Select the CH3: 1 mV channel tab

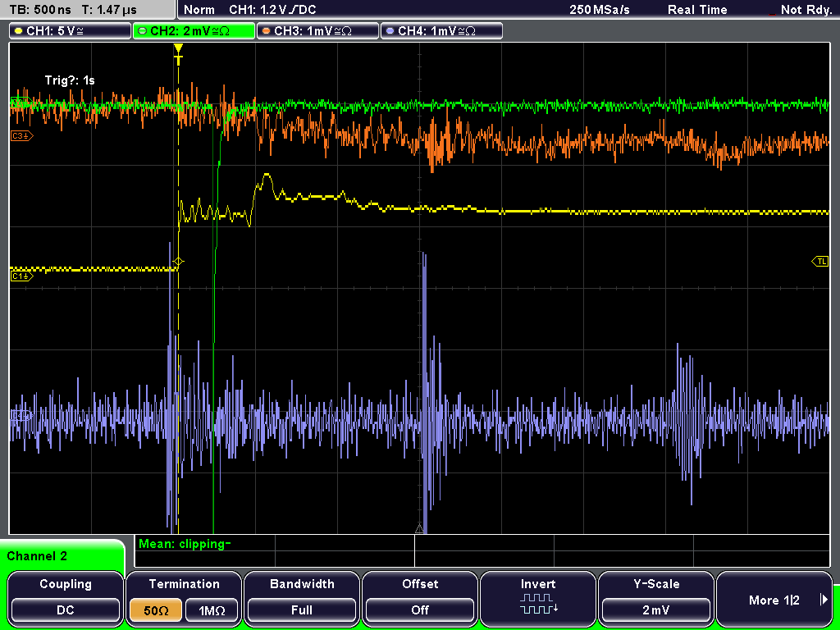click(x=317, y=31)
